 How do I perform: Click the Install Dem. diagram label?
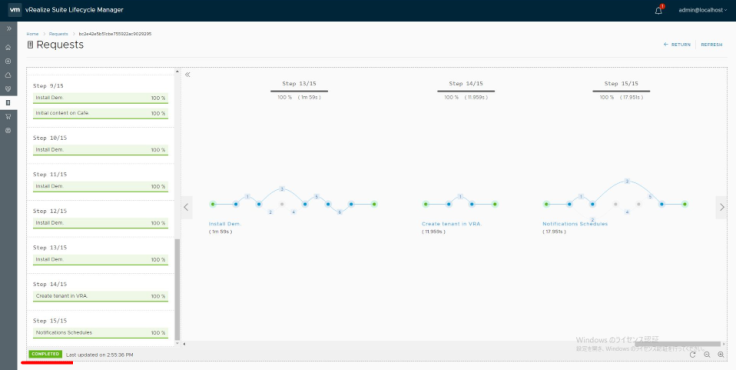pyautogui.click(x=225, y=224)
